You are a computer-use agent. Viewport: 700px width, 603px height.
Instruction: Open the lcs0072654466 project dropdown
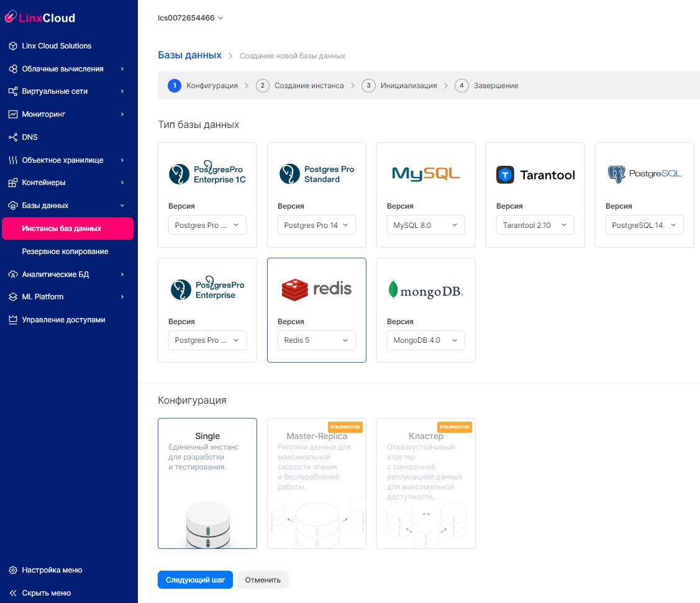(x=190, y=18)
